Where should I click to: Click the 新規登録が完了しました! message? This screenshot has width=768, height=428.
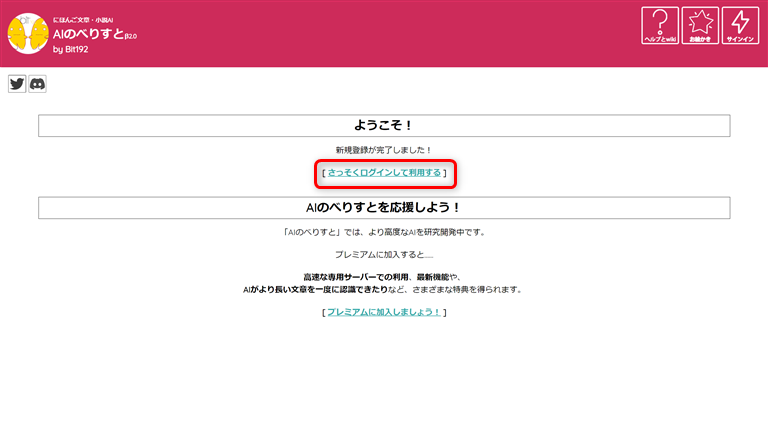pos(384,150)
